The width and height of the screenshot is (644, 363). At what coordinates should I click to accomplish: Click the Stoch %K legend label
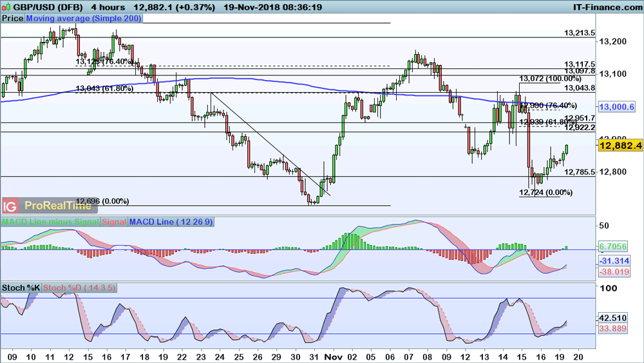[21, 288]
